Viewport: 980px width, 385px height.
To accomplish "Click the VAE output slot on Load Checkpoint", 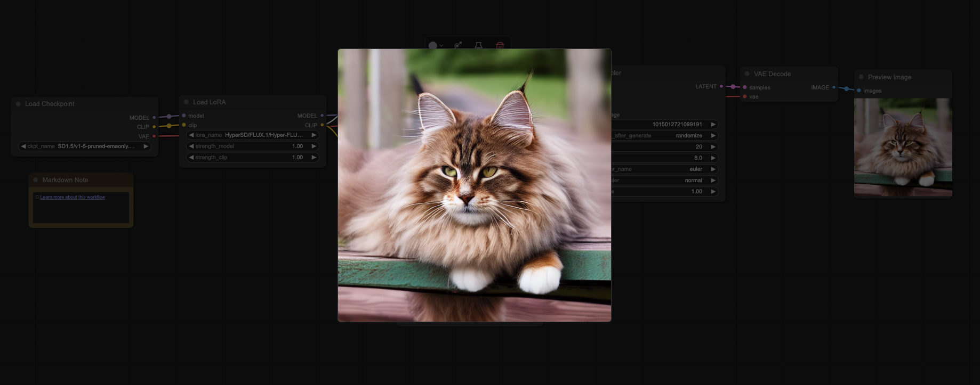I will (154, 136).
